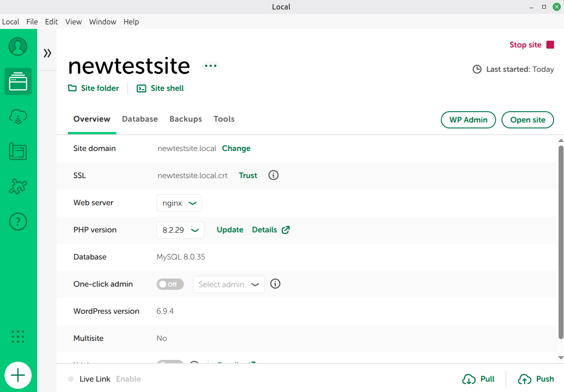Open the user account avatar icon

point(18,47)
